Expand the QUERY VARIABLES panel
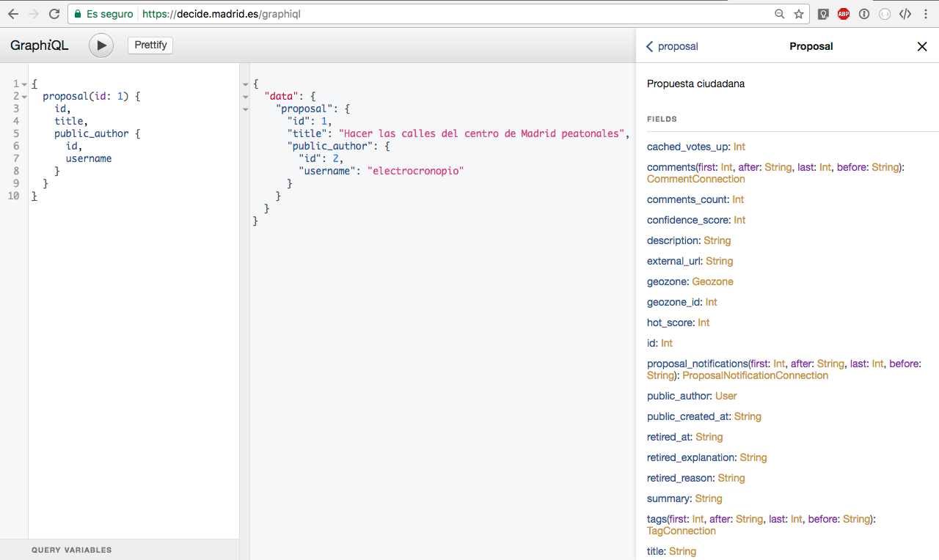 (x=70, y=550)
